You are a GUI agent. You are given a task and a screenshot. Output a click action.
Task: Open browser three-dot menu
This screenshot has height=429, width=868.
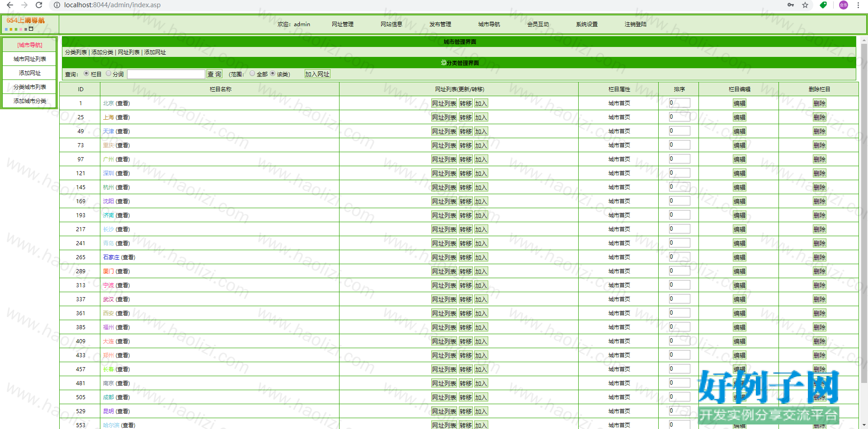coord(858,5)
